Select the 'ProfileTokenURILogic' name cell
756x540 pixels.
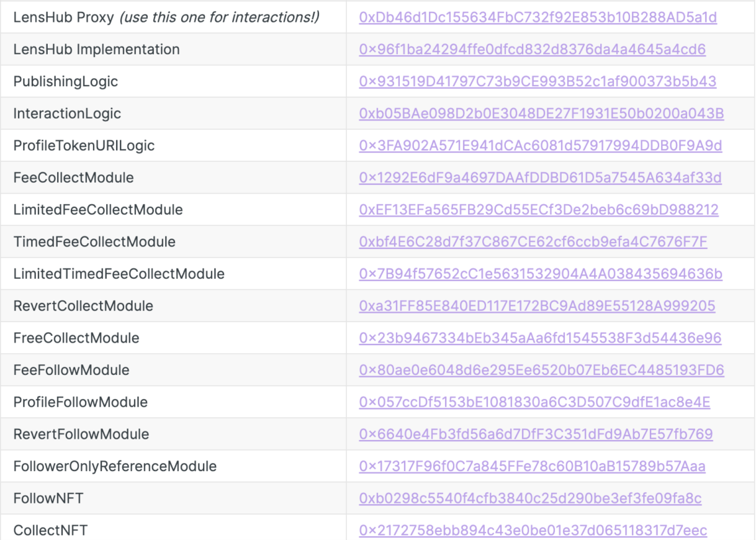click(174, 146)
